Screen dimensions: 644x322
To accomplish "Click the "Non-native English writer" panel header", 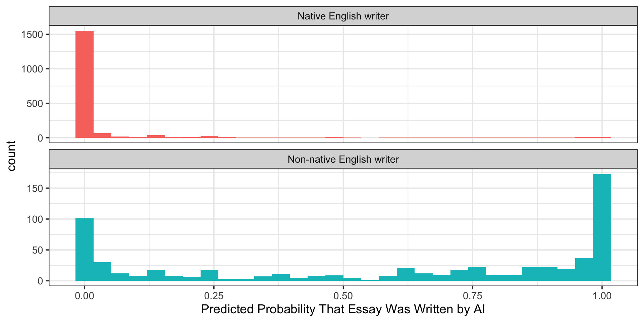I will pos(343,159).
